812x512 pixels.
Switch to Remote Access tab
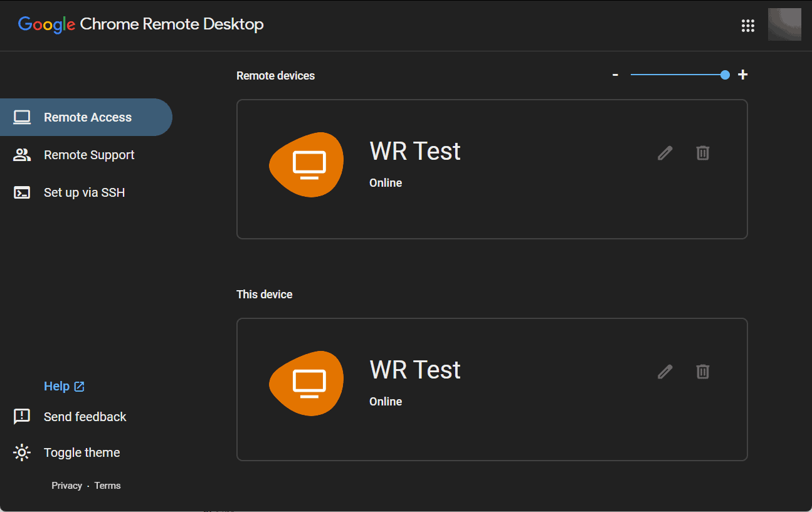[x=86, y=117]
